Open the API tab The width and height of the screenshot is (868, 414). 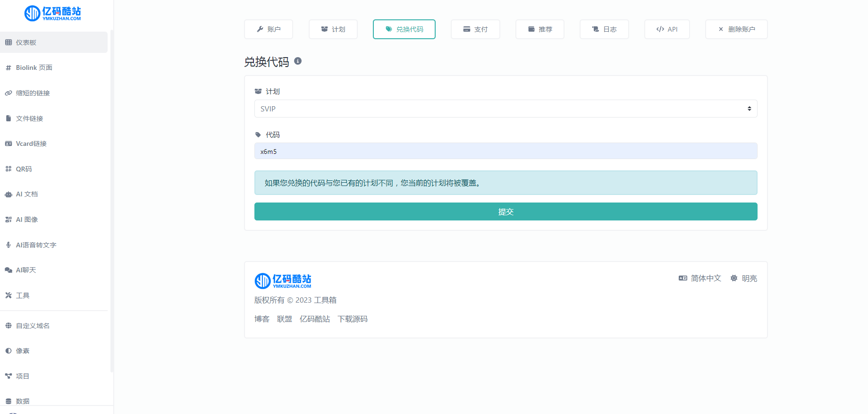pyautogui.click(x=667, y=29)
